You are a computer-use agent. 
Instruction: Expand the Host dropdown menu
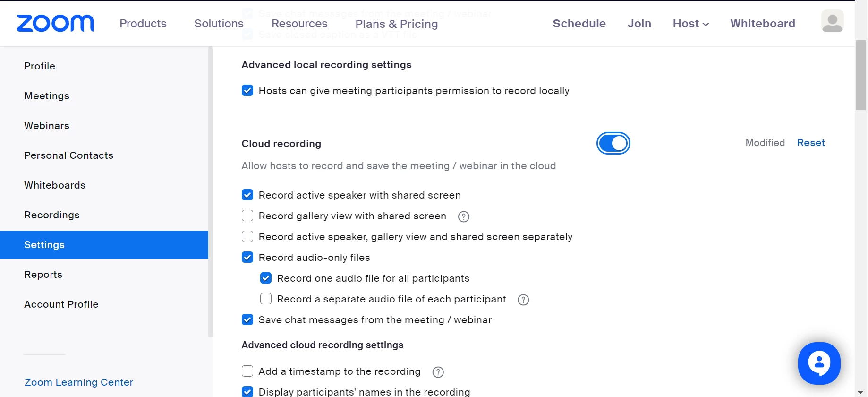coord(691,24)
